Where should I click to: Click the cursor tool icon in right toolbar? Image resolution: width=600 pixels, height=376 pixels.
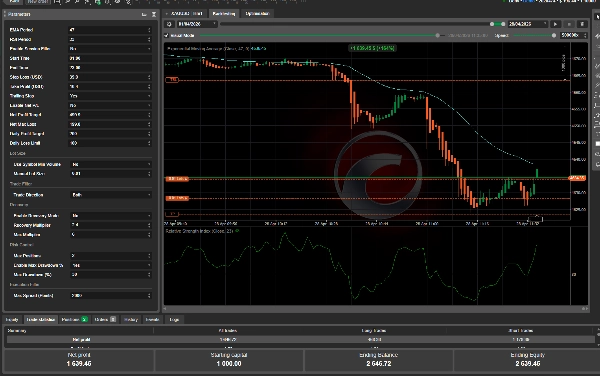coord(597,17)
